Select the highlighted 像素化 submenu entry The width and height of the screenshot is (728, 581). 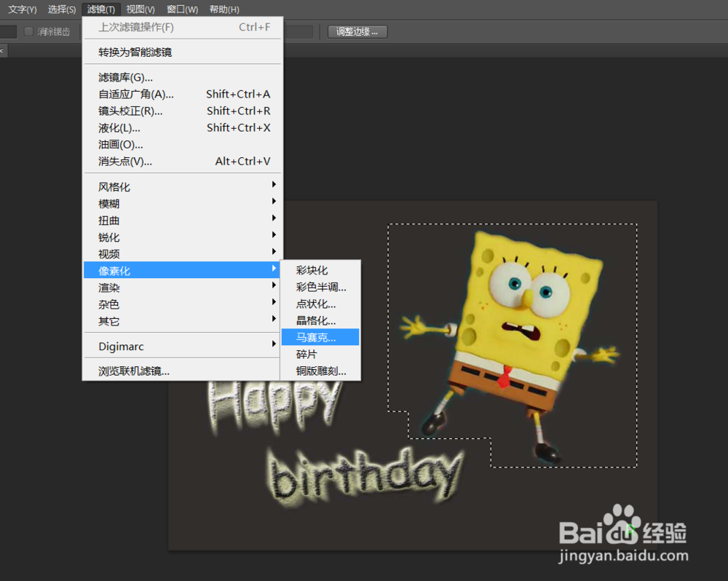183,270
